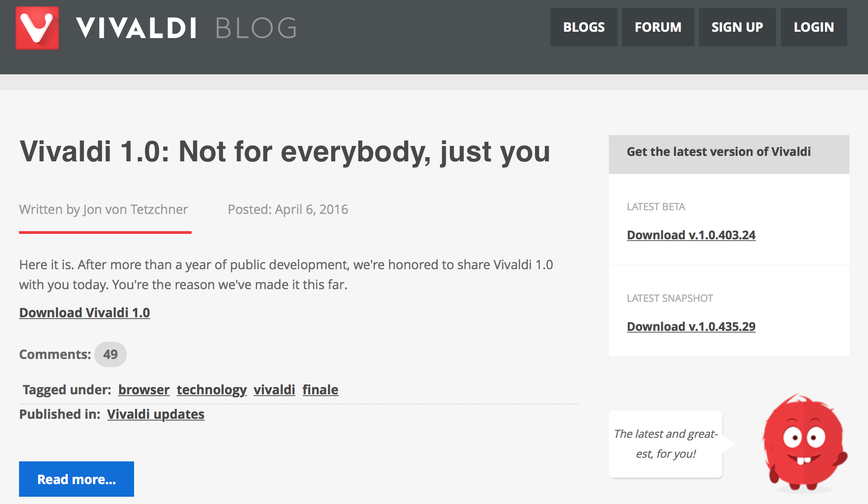The width and height of the screenshot is (868, 504).
Task: Download latest snapshot v.1.0.435.29
Action: point(691,327)
